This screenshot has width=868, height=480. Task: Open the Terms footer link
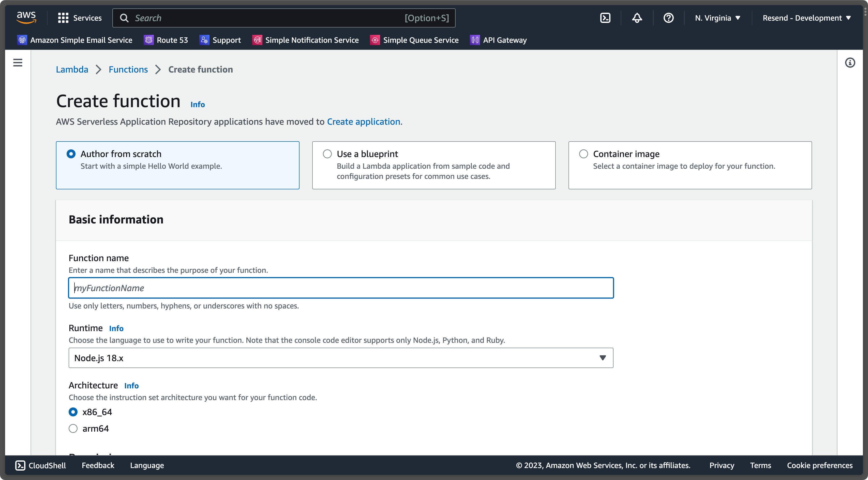coord(760,465)
